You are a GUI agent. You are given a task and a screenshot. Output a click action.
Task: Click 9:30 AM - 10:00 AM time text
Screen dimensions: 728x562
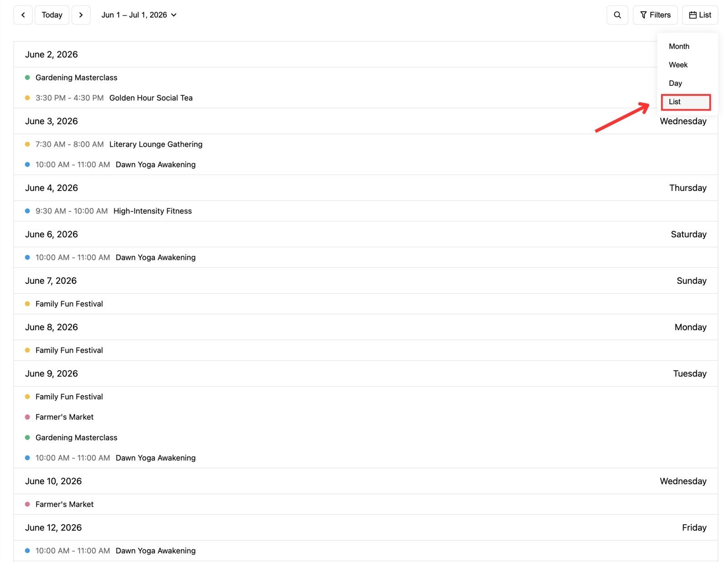click(x=71, y=211)
